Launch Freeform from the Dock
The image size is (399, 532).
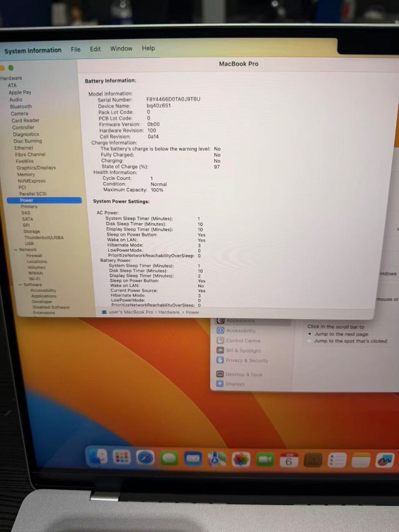385,460
